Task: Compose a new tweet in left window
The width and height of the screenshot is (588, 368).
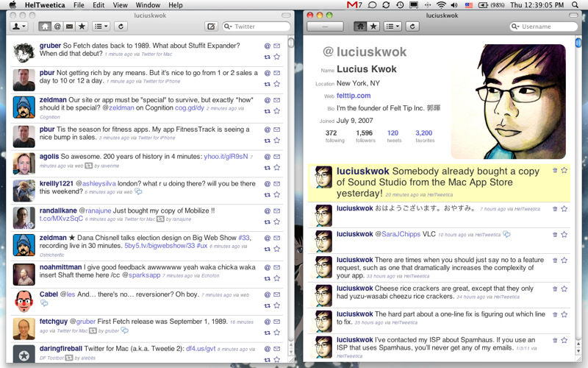Action: [211, 26]
